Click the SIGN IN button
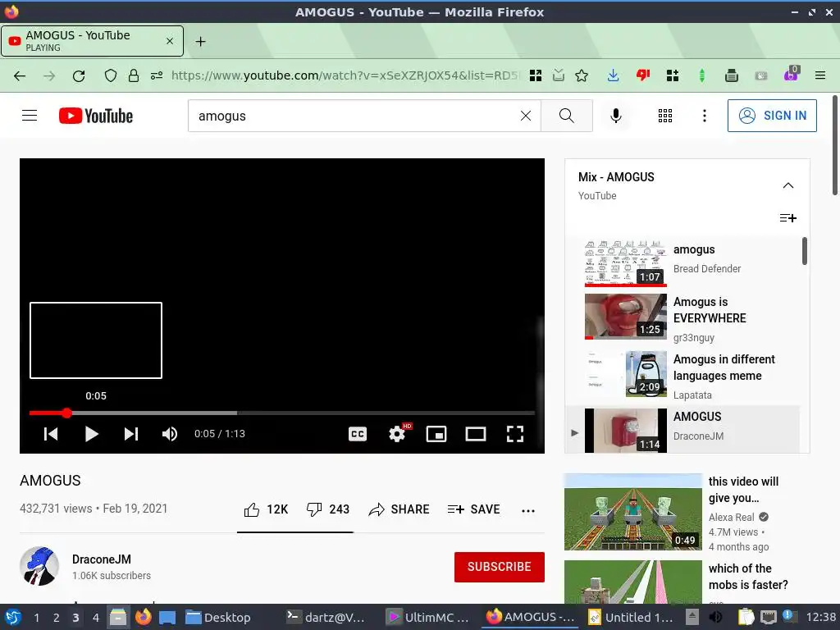Viewport: 840px width, 630px height. 772,116
